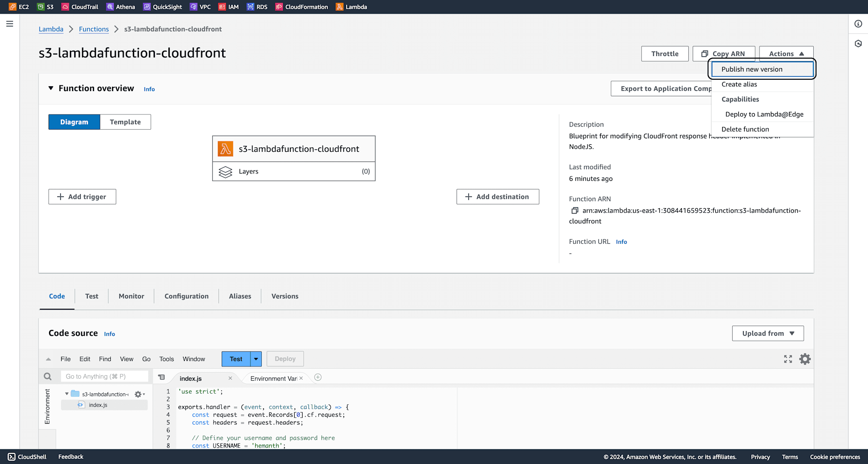
Task: Open the QuickSight service shortcut
Action: (x=162, y=7)
